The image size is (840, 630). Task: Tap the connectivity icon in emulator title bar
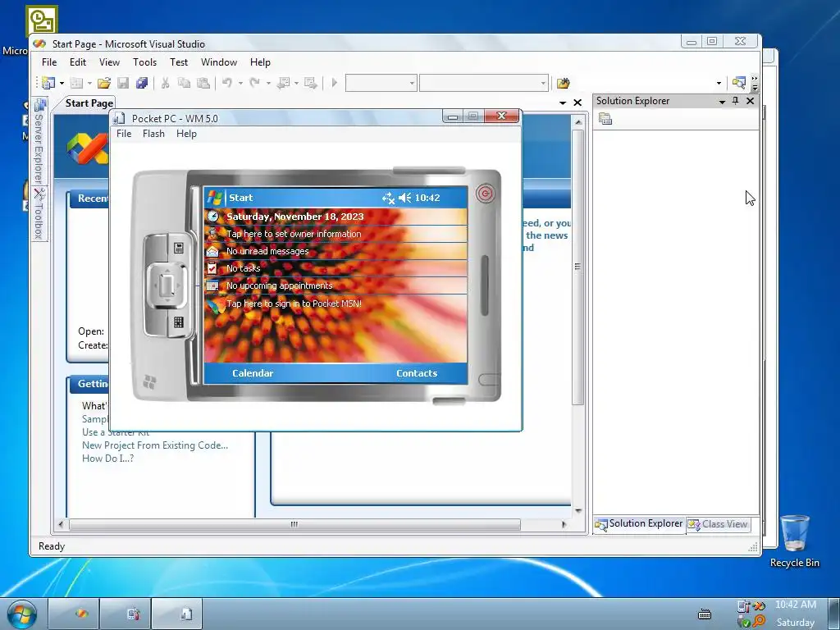pos(388,199)
